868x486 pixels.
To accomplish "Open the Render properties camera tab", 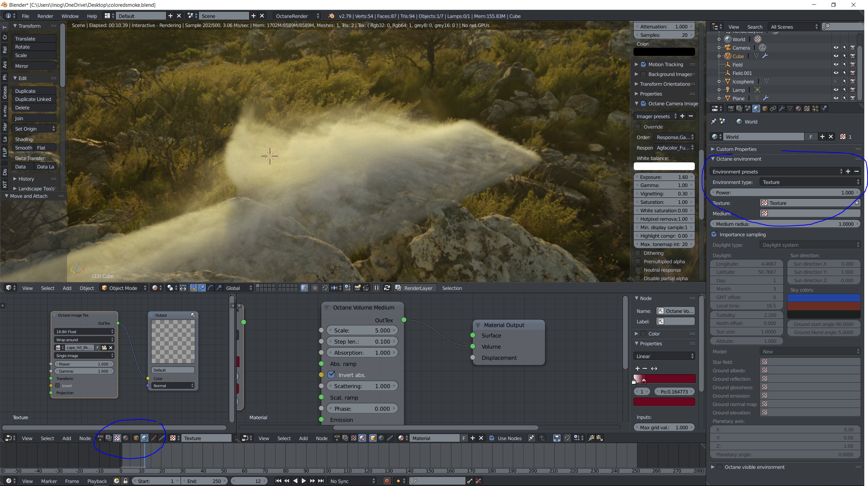I will 731,108.
